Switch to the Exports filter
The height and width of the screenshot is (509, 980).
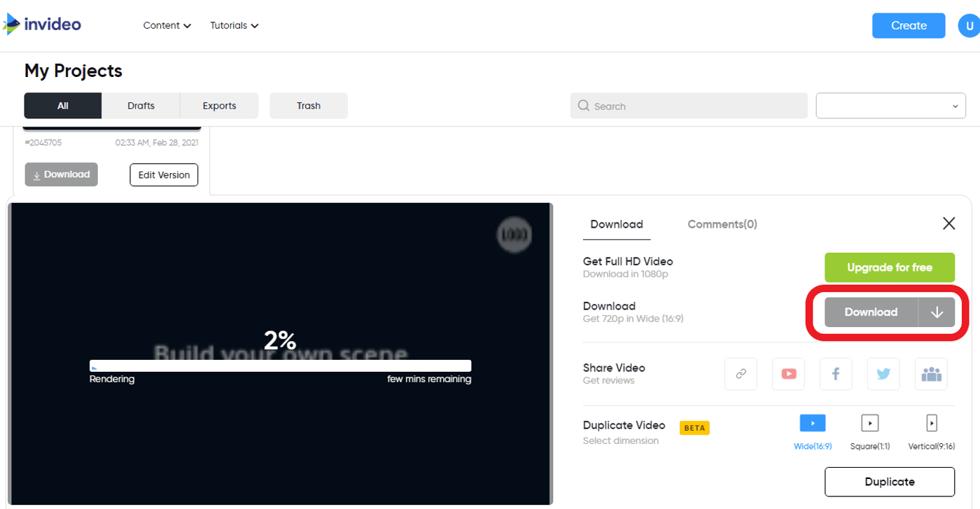tap(219, 105)
